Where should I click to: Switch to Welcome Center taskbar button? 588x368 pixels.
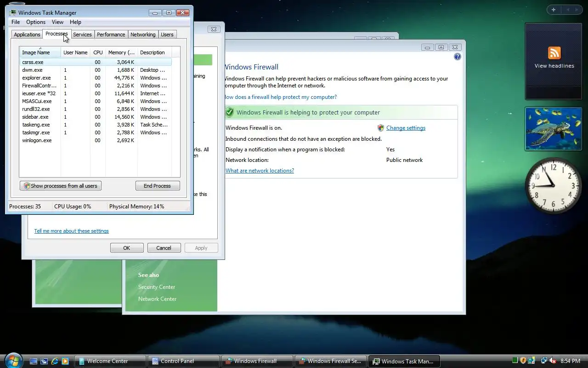pyautogui.click(x=110, y=361)
